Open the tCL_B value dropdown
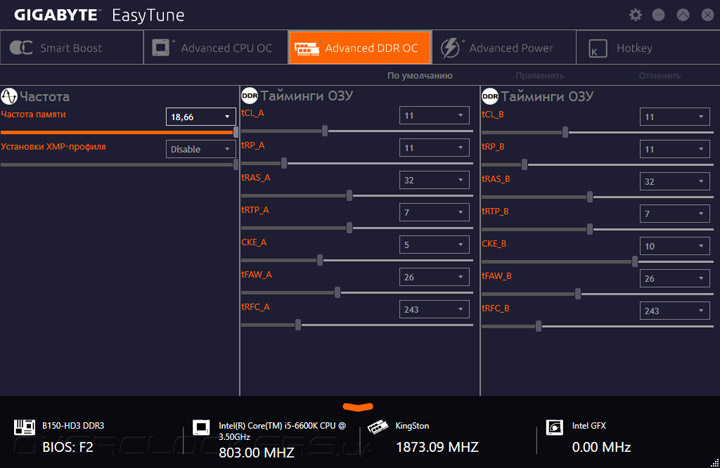 coord(675,117)
